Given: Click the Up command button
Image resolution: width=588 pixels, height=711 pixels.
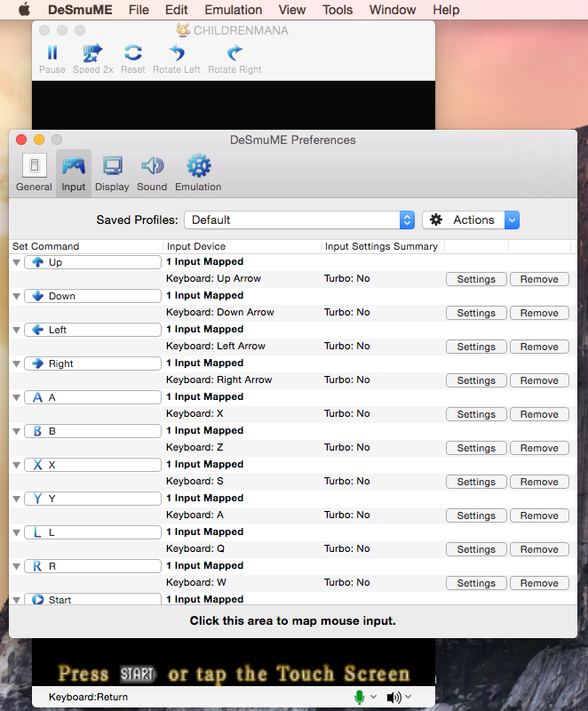Looking at the screenshot, I should tap(92, 262).
